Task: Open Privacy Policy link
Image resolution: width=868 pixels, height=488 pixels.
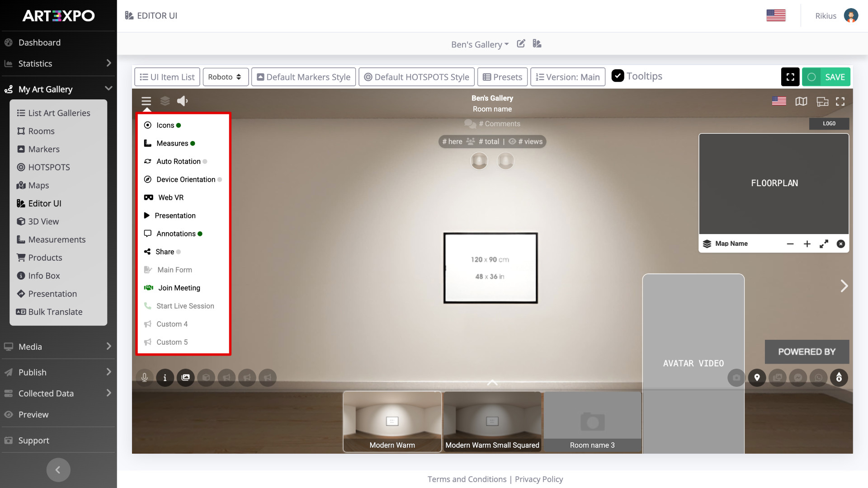Action: point(539,479)
